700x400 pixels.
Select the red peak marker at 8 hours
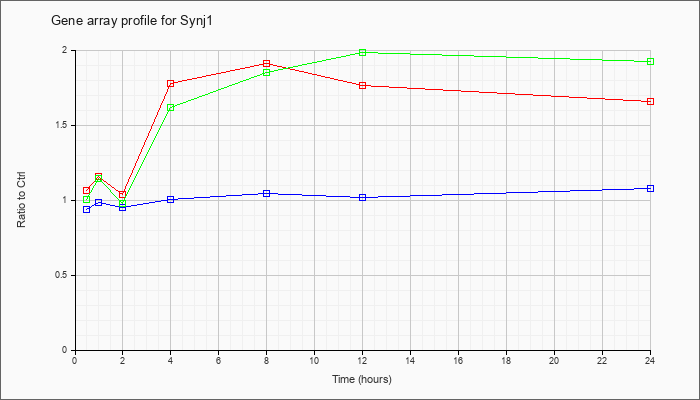(x=267, y=64)
